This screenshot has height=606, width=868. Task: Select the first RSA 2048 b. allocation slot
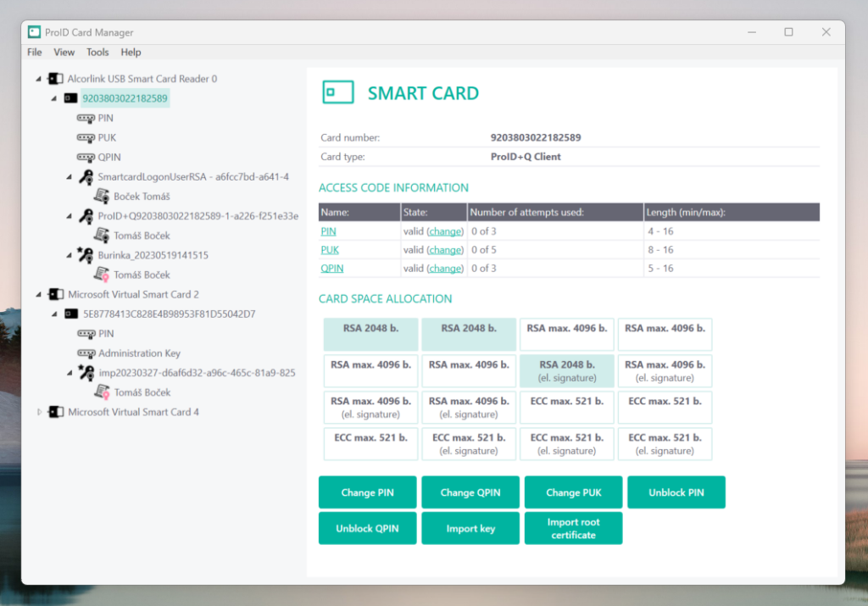(370, 334)
